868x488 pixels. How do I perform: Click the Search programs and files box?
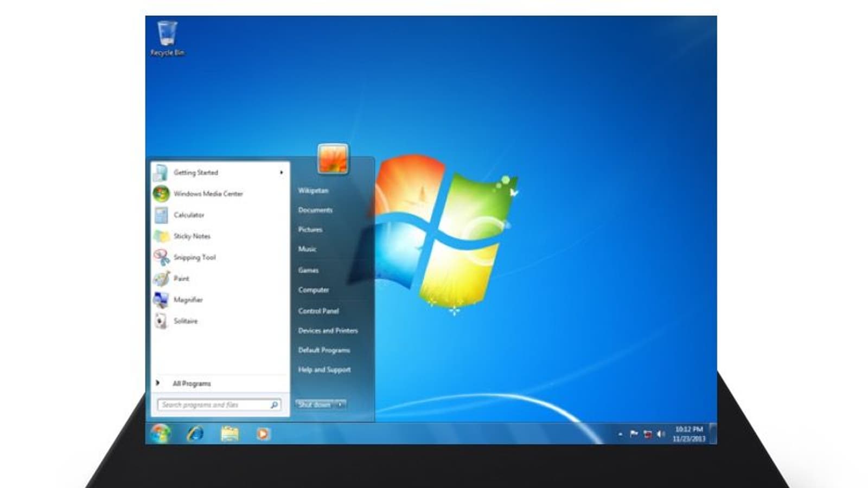[x=219, y=404]
